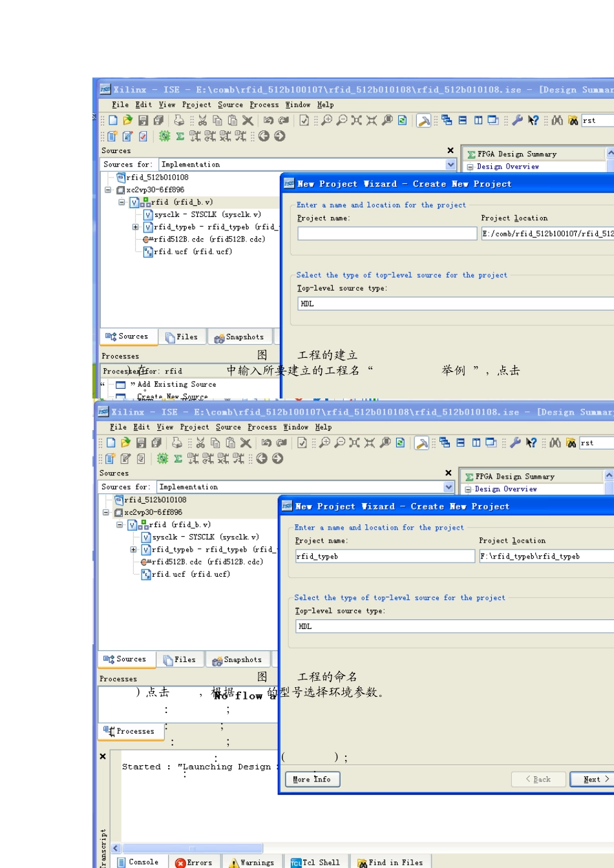This screenshot has width=614, height=868.
Task: Collapse Design Overview in lower window
Action: click(469, 490)
